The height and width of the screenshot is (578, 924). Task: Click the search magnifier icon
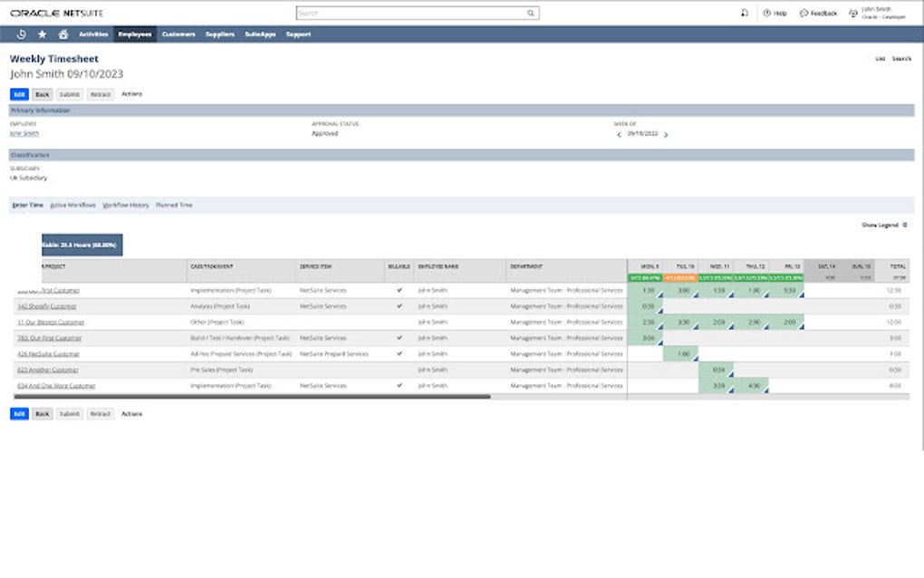click(x=530, y=13)
